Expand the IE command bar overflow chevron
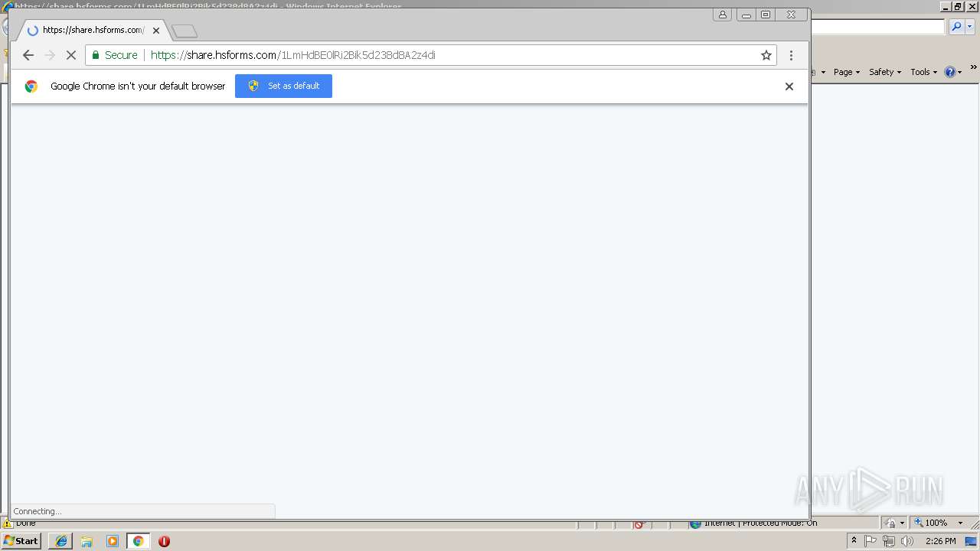Screen dimensions: 980x551 tap(973, 69)
